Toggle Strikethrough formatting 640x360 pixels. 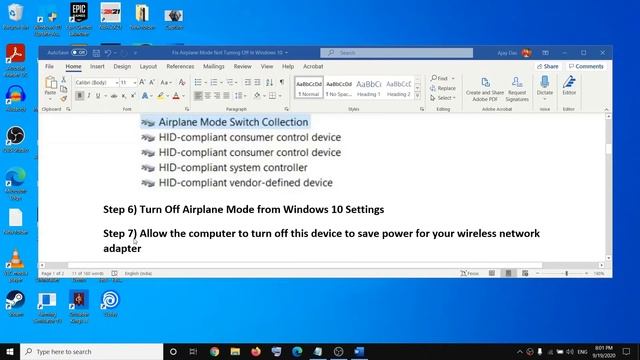tap(114, 96)
